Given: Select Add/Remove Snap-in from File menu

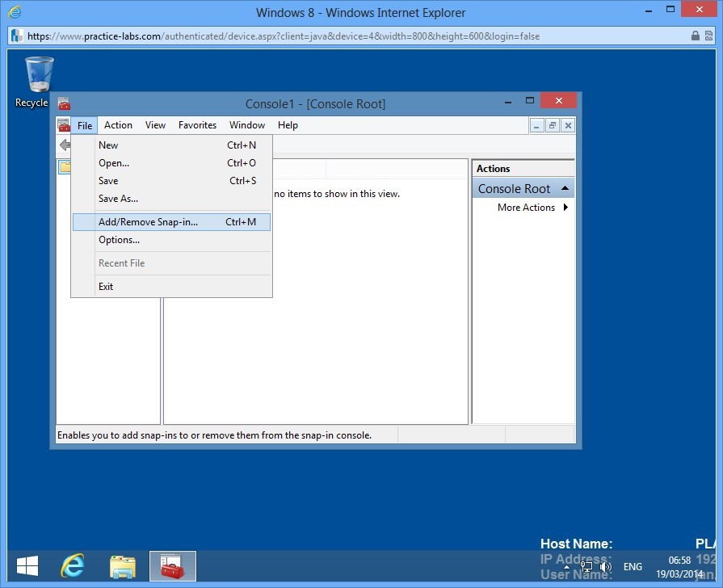Looking at the screenshot, I should click(x=148, y=221).
